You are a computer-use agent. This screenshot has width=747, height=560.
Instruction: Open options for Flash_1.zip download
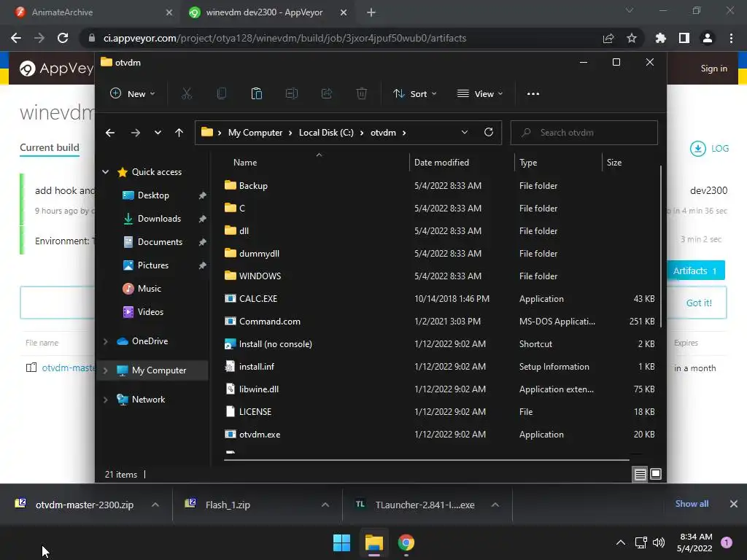(x=325, y=505)
